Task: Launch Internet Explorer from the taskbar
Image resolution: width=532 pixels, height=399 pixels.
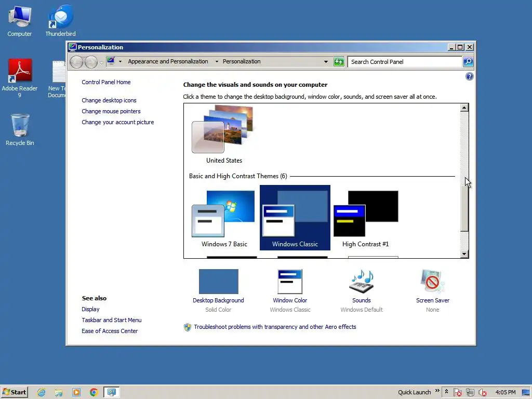Action: pyautogui.click(x=42, y=393)
